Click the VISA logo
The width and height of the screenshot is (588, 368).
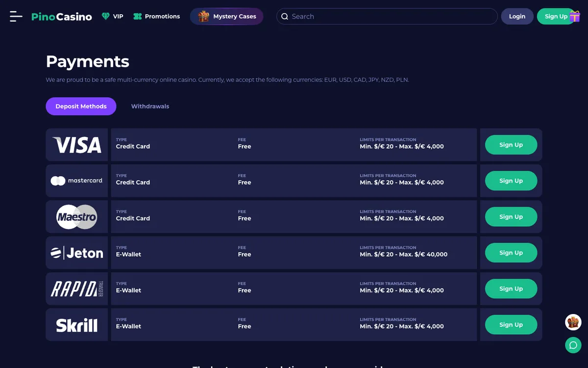[x=77, y=145]
